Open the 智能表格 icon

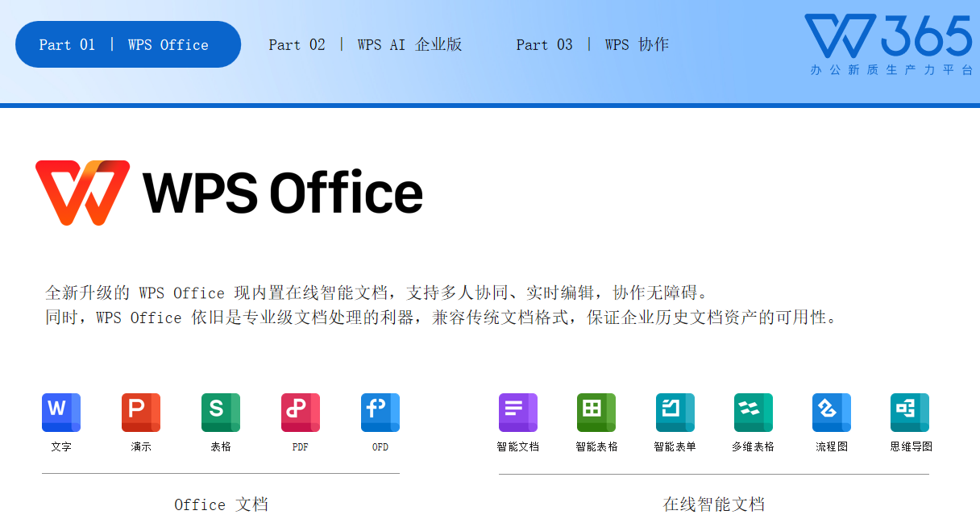coord(596,413)
